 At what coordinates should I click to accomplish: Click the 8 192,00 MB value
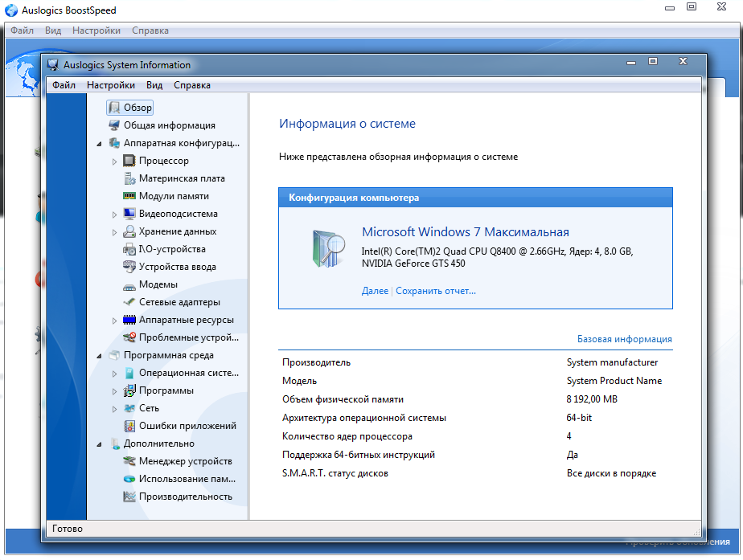pyautogui.click(x=592, y=399)
